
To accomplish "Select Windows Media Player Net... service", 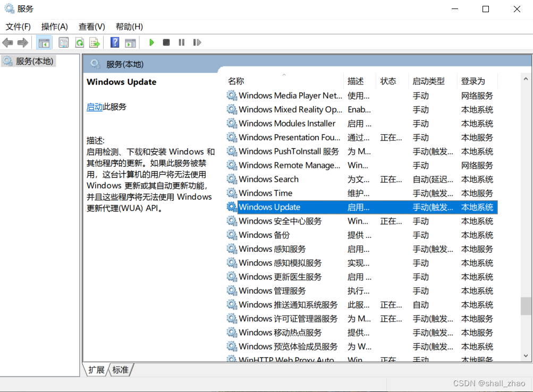I will point(362,96).
